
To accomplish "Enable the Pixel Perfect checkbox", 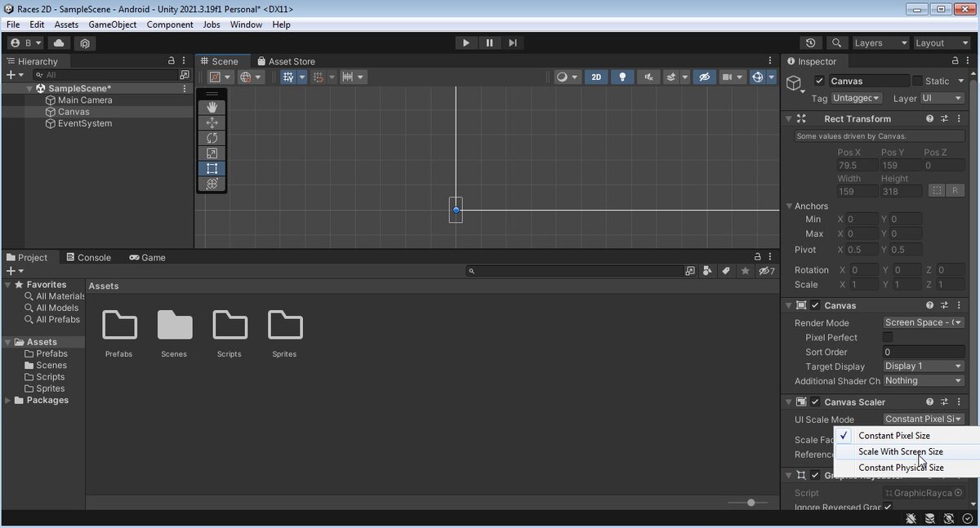I will click(888, 337).
